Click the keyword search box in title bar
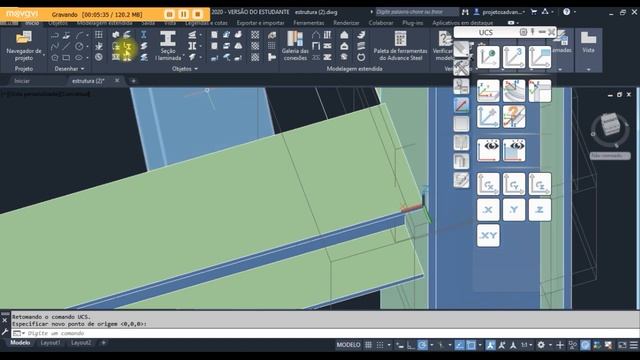The width and height of the screenshot is (640, 360). (x=416, y=12)
